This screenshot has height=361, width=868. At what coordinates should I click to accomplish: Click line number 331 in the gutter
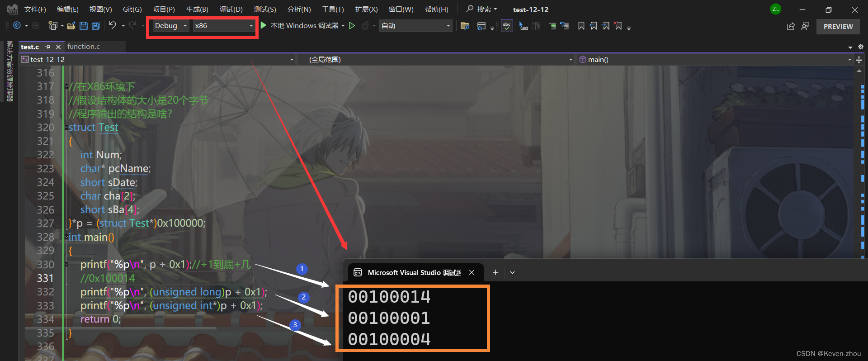coord(45,278)
